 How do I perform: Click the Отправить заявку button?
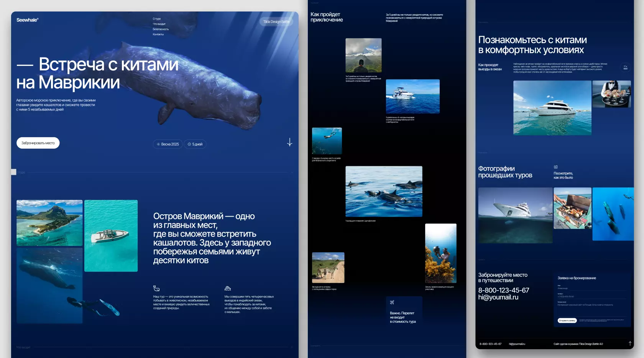(x=567, y=320)
